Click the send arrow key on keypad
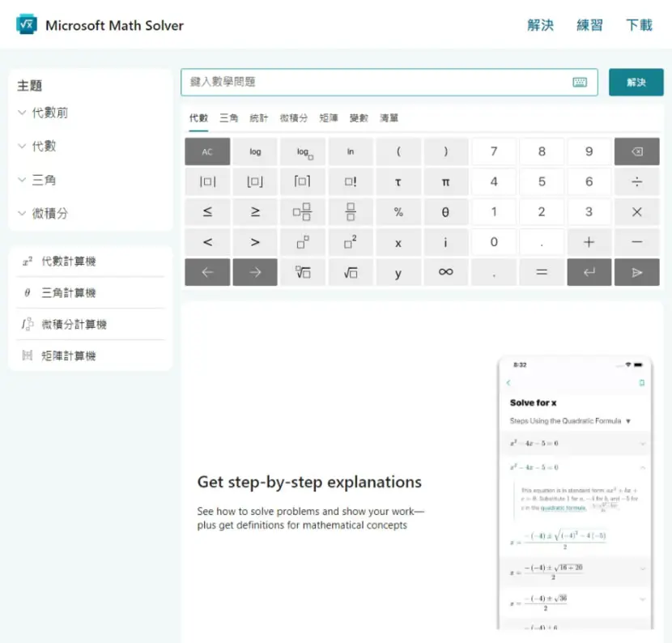Image resolution: width=672 pixels, height=643 pixels. point(636,272)
